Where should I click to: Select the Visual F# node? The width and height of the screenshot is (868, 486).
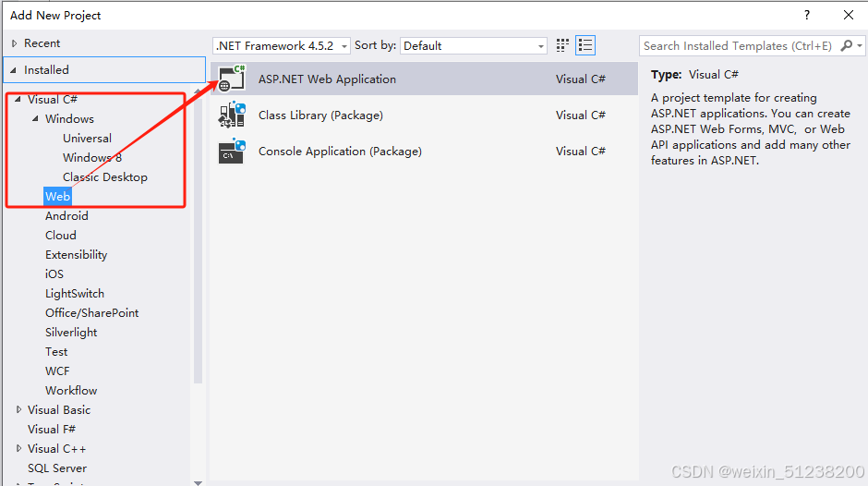tap(52, 429)
